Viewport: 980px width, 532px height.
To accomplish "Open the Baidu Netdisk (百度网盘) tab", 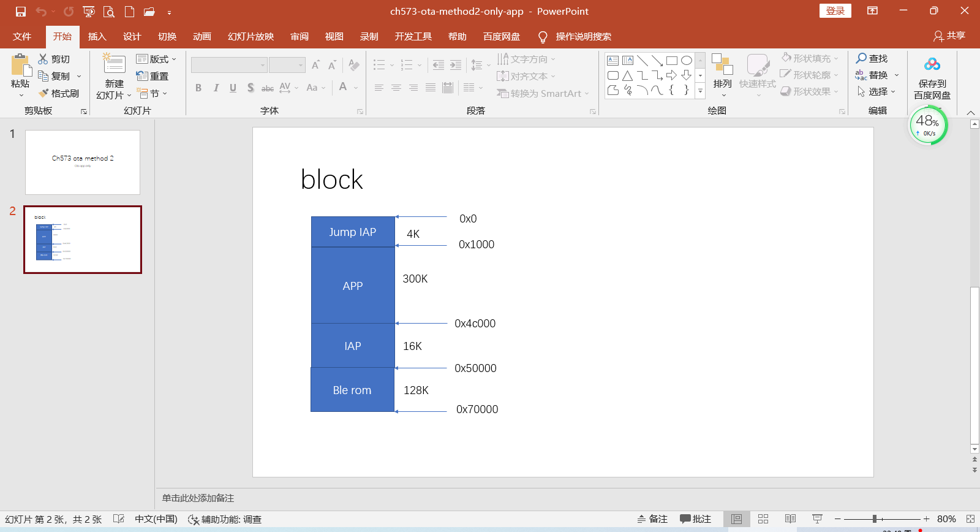I will pos(501,37).
